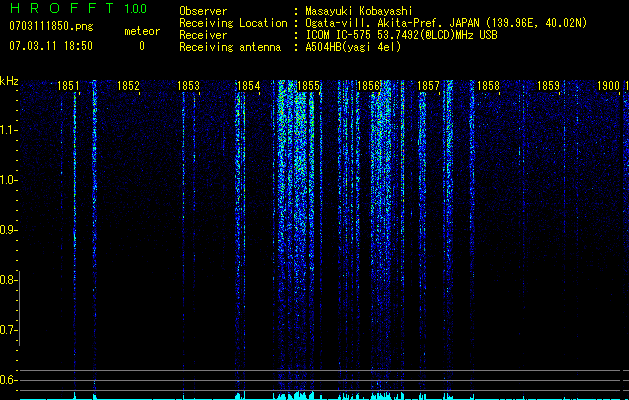Click the Receiving Location field label

pos(233,23)
